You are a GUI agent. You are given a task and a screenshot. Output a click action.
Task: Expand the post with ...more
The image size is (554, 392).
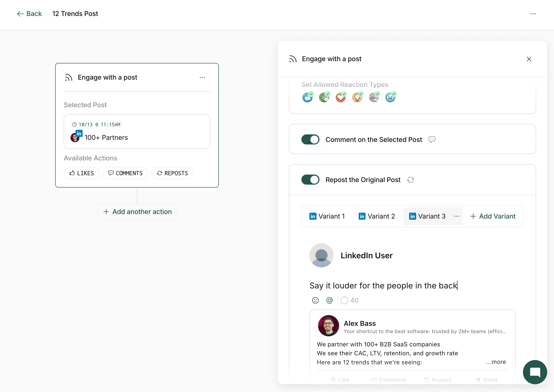click(496, 362)
